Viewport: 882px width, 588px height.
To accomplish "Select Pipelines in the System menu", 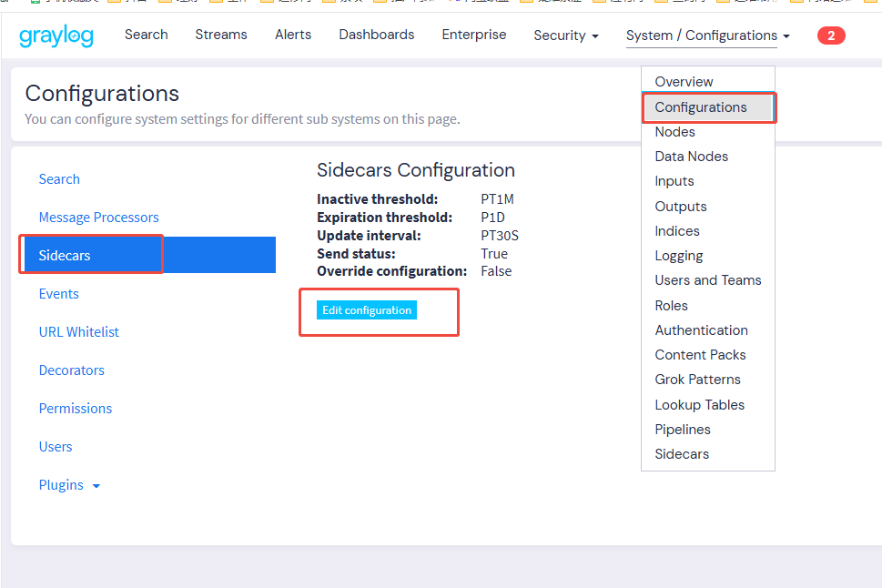I will pos(683,430).
